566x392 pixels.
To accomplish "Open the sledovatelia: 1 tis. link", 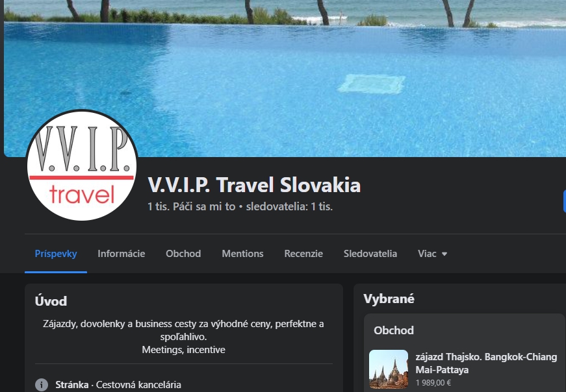I will [x=289, y=206].
